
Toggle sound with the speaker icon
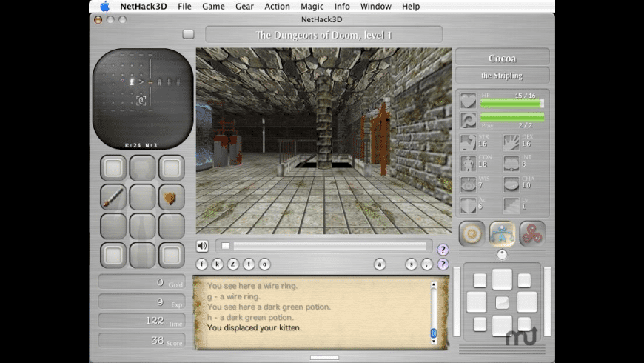[202, 246]
